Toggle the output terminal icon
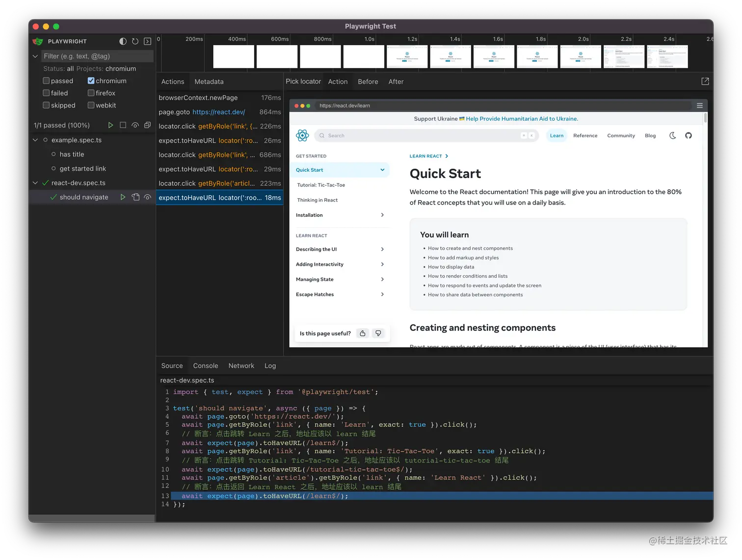Screen dimensions: 742x560 147,41
